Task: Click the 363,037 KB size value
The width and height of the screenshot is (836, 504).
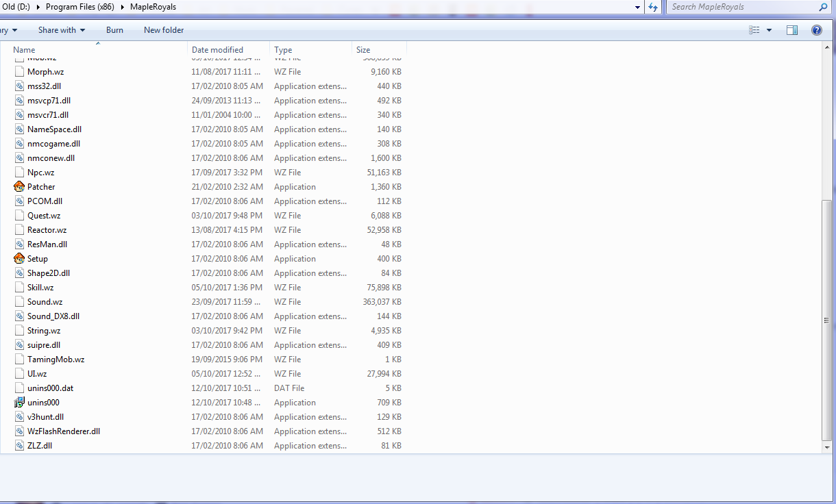Action: (x=382, y=302)
